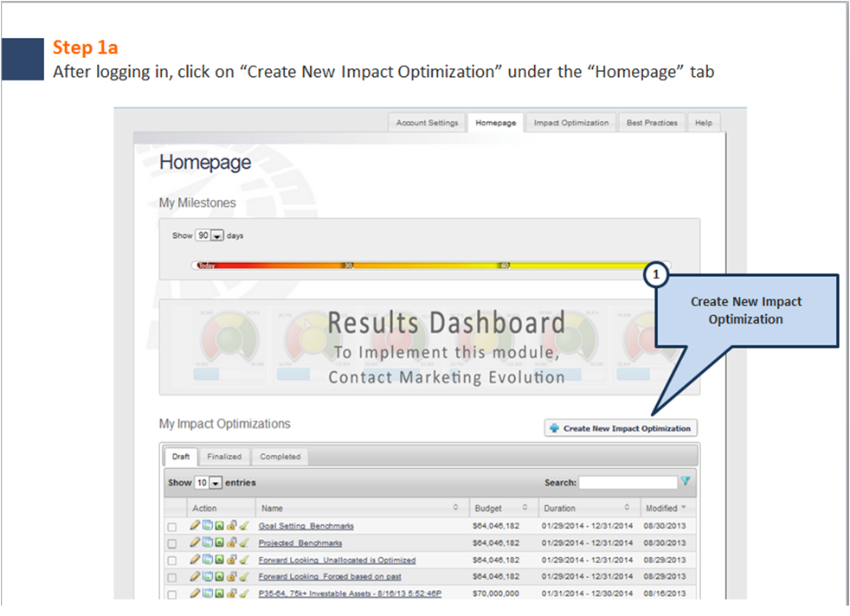The height and width of the screenshot is (616, 850).
Task: Open the Goal Setting_Benchmarks link
Action: pos(306,526)
